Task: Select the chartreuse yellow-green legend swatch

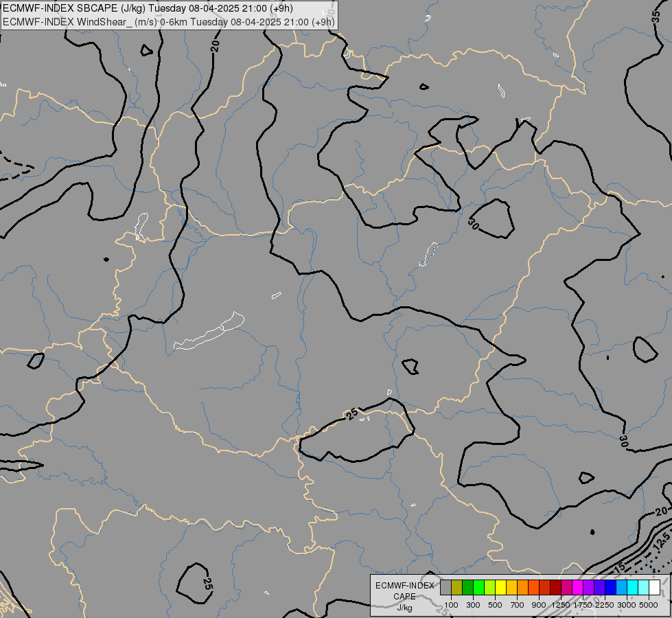Action: tap(490, 588)
